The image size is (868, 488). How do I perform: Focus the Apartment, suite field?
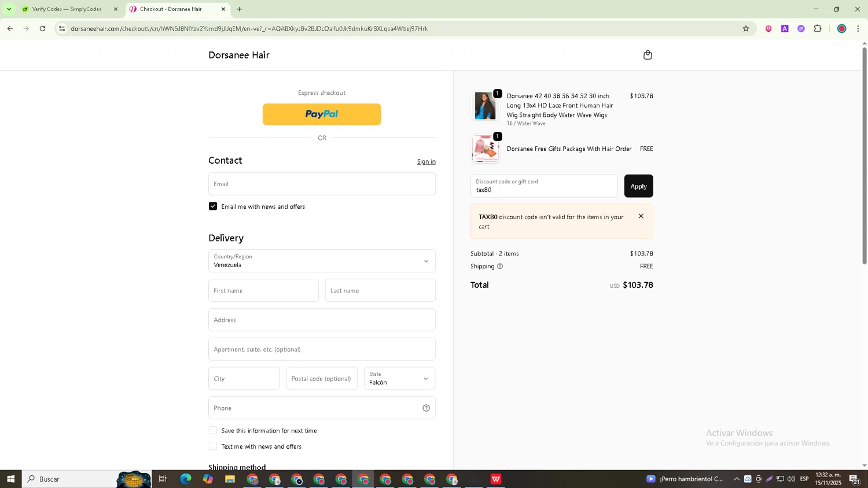322,349
